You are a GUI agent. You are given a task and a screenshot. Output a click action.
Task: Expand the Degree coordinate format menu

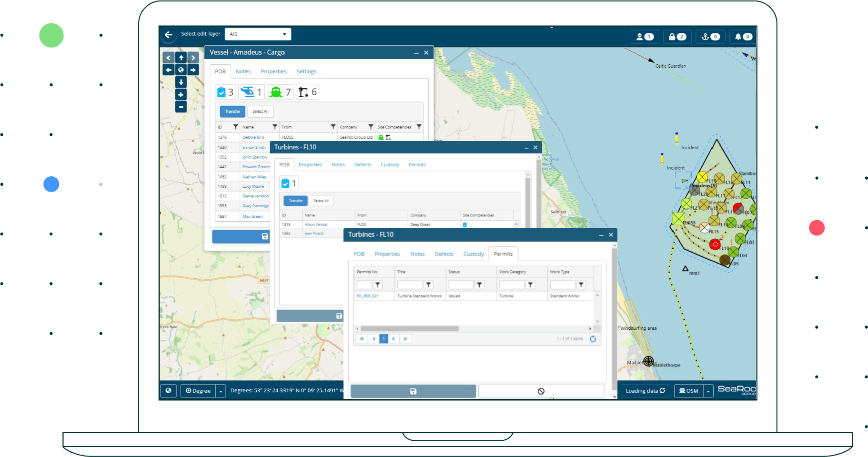point(221,391)
